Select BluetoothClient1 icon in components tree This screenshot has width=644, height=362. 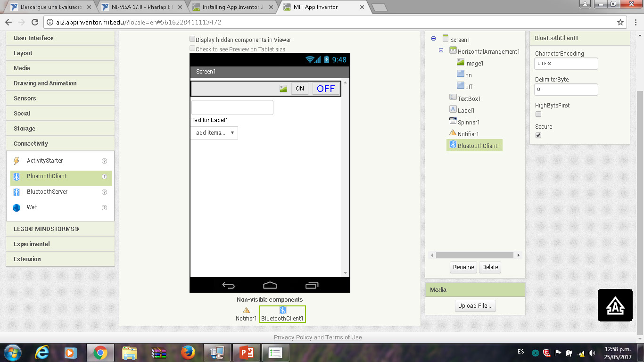pyautogui.click(x=453, y=145)
